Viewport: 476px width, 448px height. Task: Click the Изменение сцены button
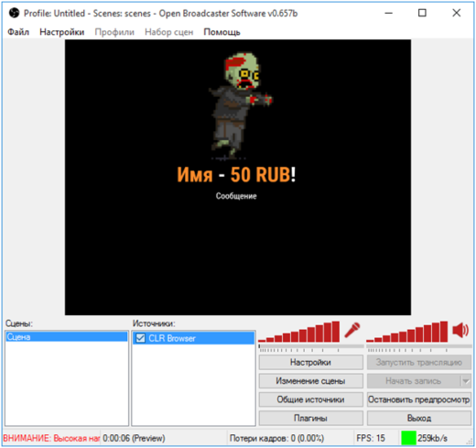coord(310,381)
